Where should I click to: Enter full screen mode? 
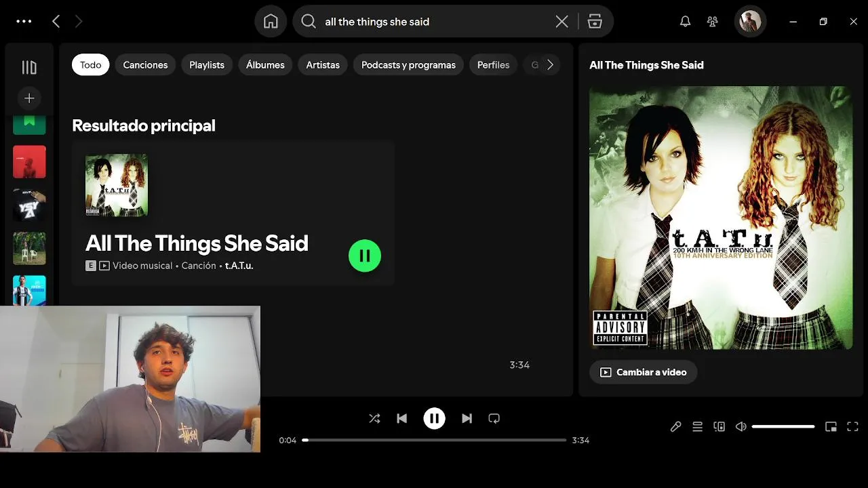click(853, 426)
